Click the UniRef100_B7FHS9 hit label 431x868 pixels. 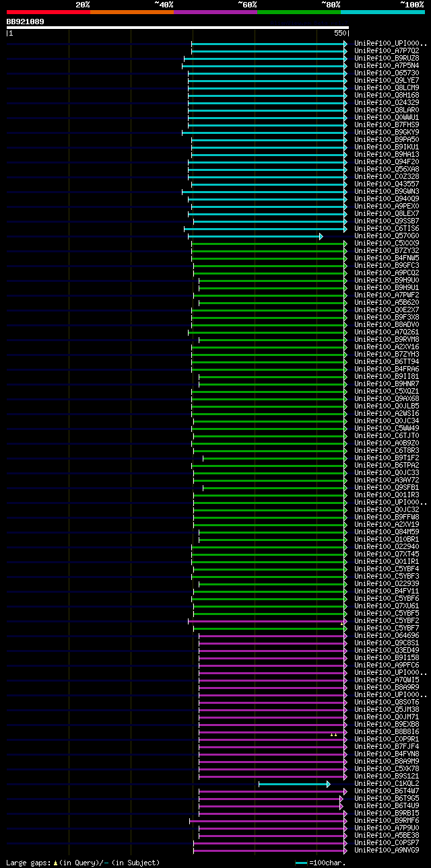click(387, 124)
